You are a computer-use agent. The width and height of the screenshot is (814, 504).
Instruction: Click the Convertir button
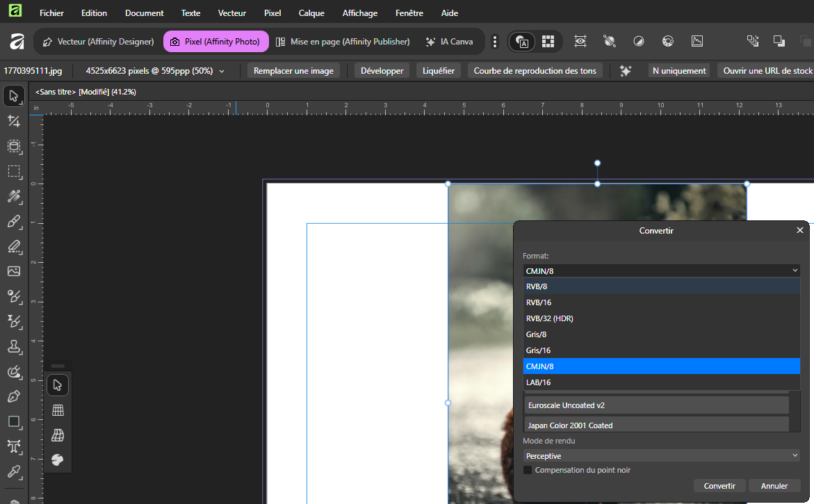click(x=719, y=486)
